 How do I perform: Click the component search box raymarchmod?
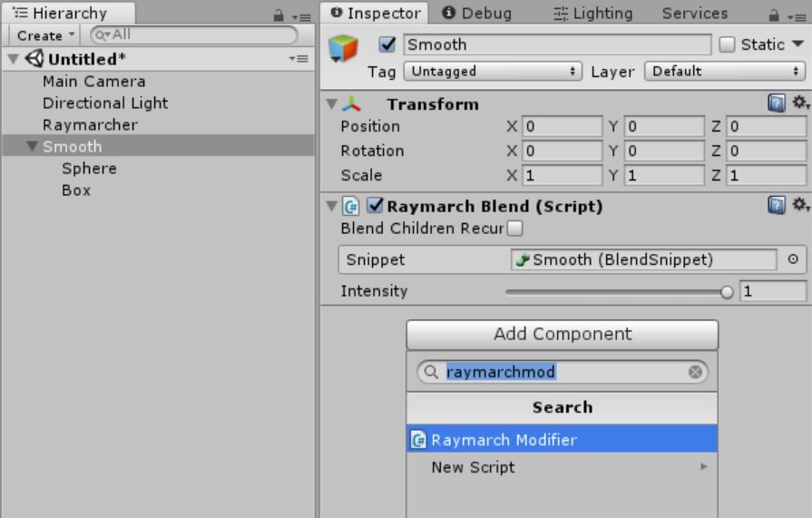(562, 371)
